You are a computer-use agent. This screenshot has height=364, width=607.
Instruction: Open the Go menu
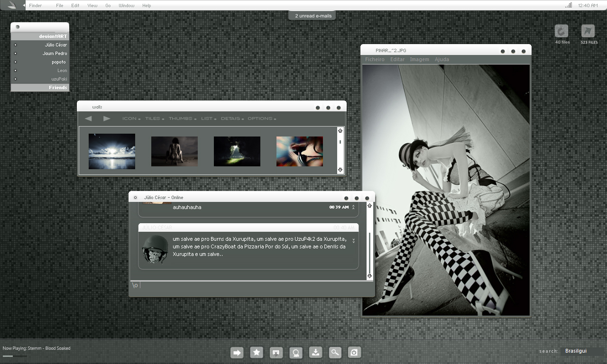[x=108, y=5]
